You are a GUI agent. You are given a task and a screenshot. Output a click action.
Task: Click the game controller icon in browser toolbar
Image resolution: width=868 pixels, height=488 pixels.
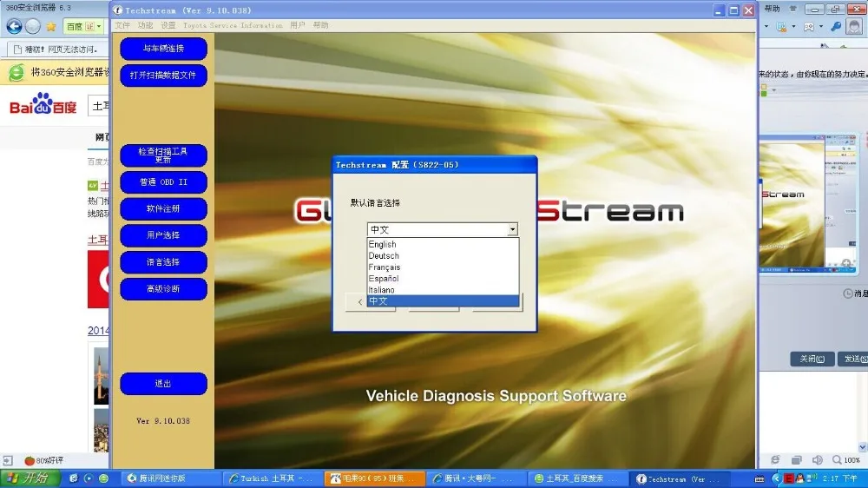click(x=809, y=27)
